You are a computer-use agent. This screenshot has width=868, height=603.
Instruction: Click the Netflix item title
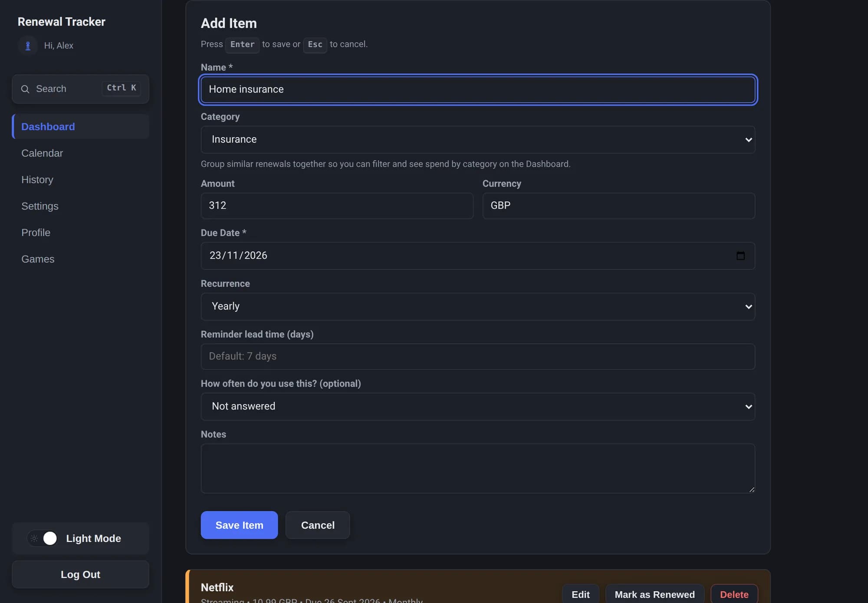pos(217,587)
